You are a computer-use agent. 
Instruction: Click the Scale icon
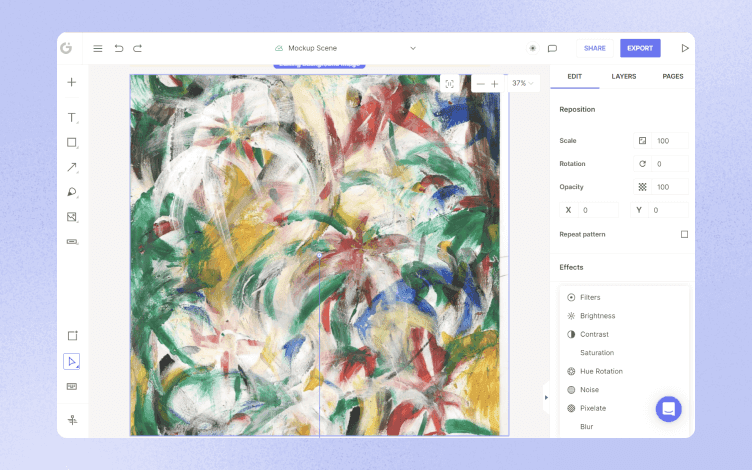pos(642,141)
